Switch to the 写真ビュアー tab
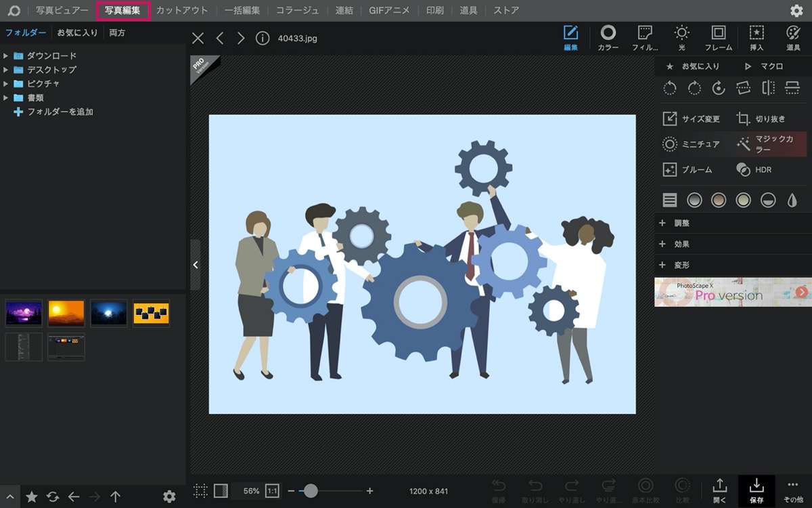 [62, 10]
